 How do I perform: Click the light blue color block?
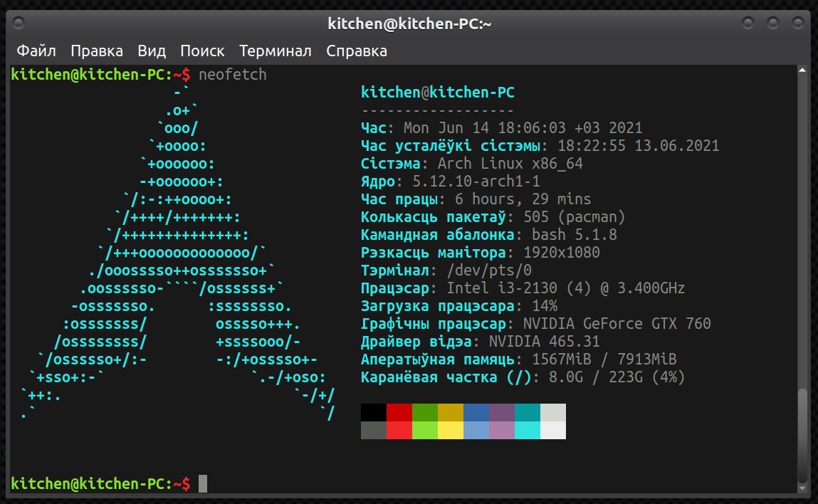476,431
